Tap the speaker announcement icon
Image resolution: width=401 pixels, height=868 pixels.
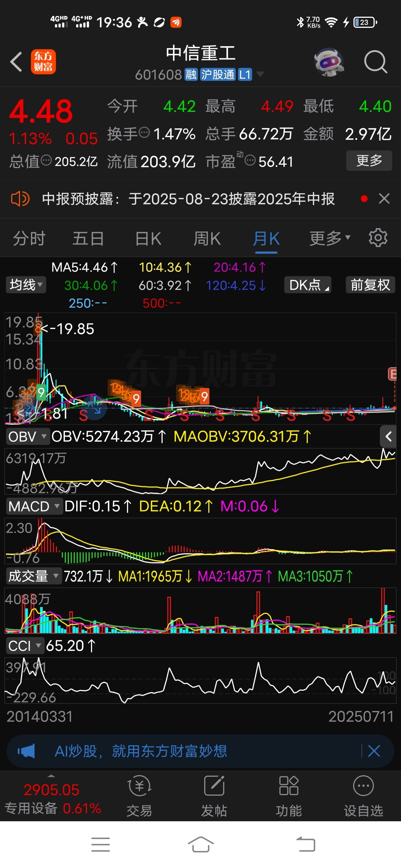[20, 199]
